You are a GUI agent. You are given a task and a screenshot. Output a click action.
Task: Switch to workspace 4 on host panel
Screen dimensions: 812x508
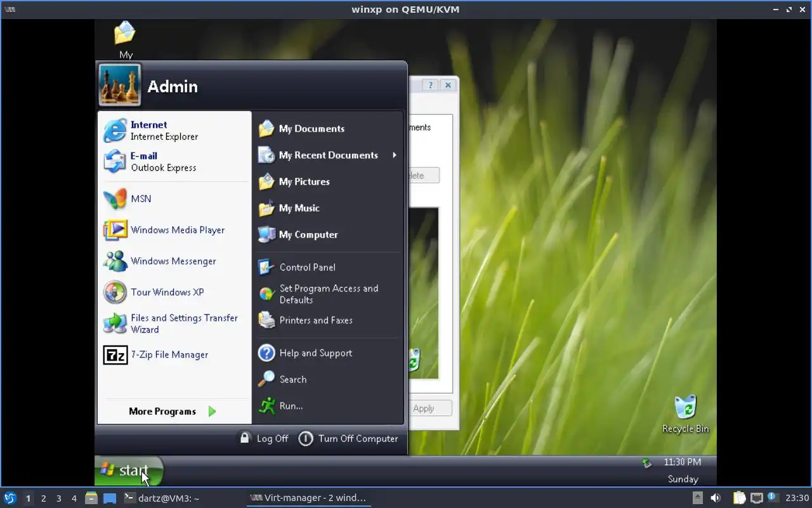[x=74, y=498]
